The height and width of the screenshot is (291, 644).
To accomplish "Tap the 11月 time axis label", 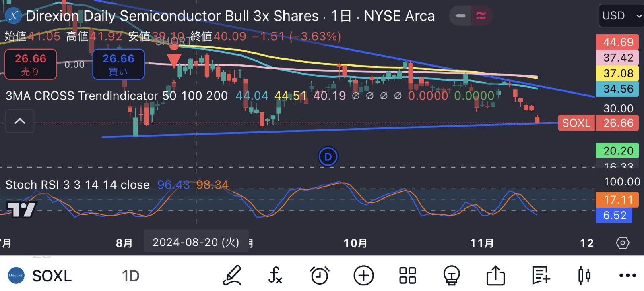I will (482, 243).
